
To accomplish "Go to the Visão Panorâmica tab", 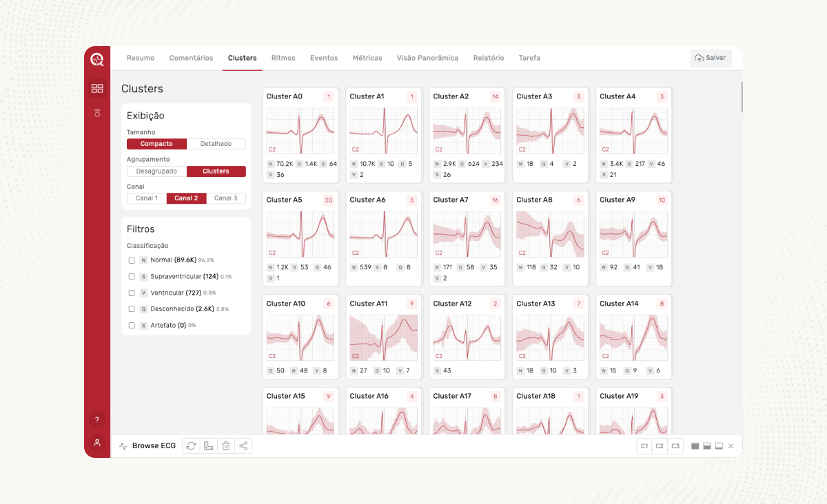I will pyautogui.click(x=427, y=58).
